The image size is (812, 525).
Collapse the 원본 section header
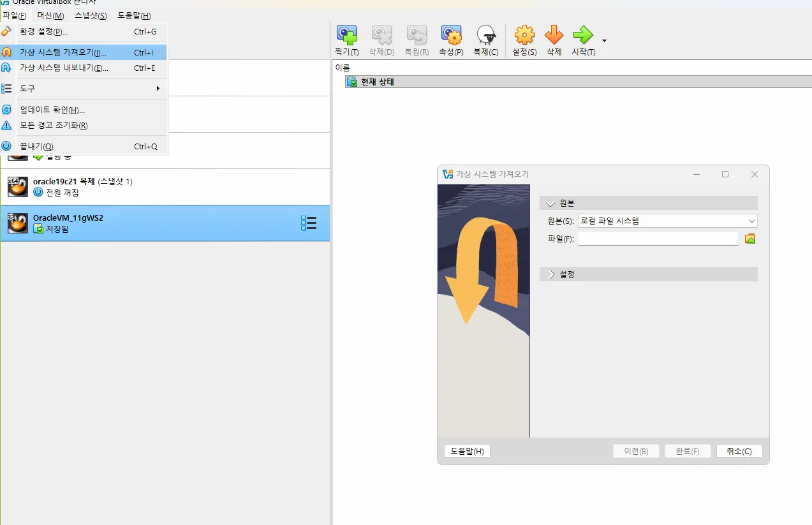point(649,203)
